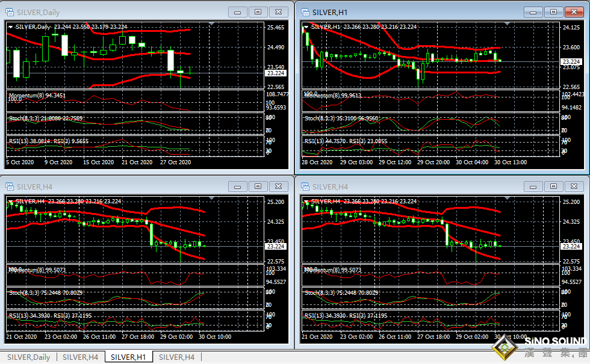Click the 5 Oct 2020 date on the Daily chart

20,162
